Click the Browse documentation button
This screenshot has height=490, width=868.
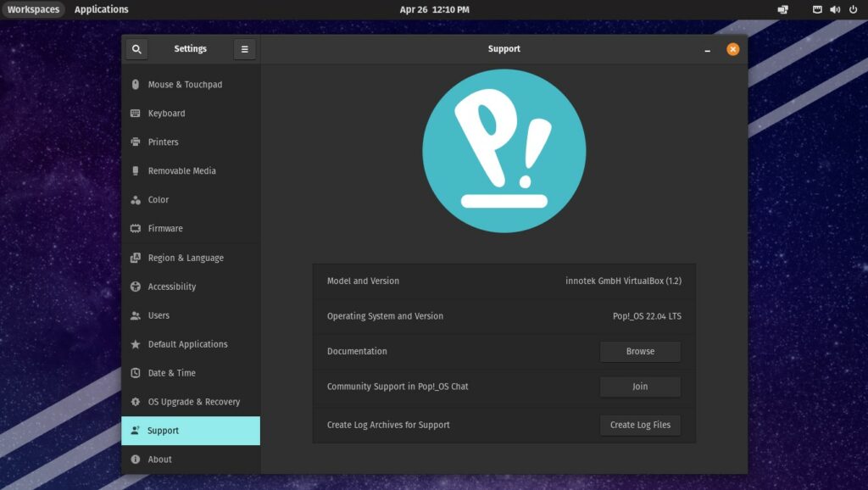[x=640, y=352]
